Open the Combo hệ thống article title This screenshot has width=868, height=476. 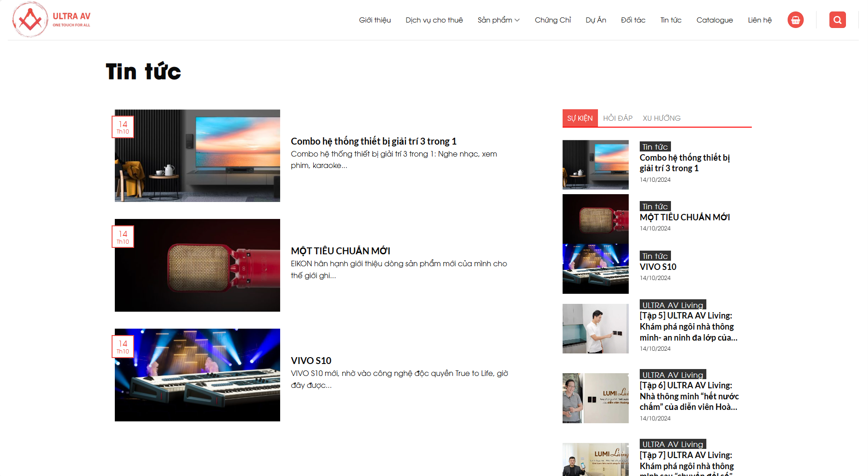pyautogui.click(x=373, y=141)
